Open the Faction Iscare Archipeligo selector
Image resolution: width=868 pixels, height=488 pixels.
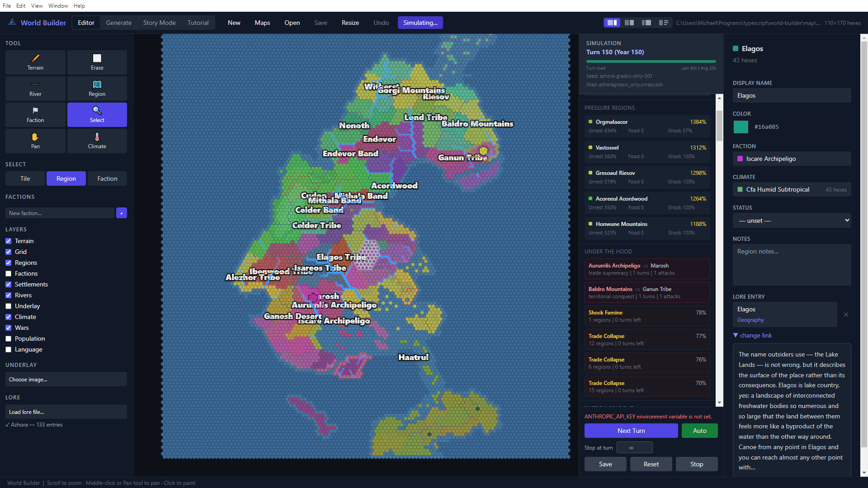[x=792, y=159]
